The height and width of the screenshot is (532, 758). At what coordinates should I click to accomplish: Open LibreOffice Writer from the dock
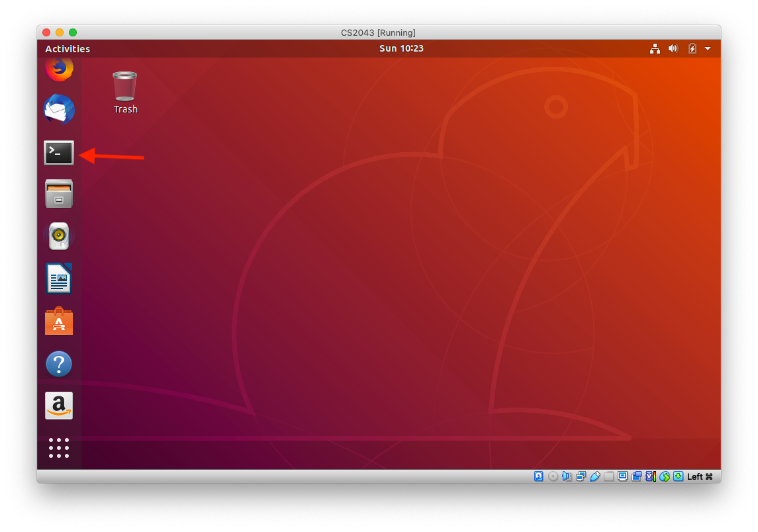59,279
